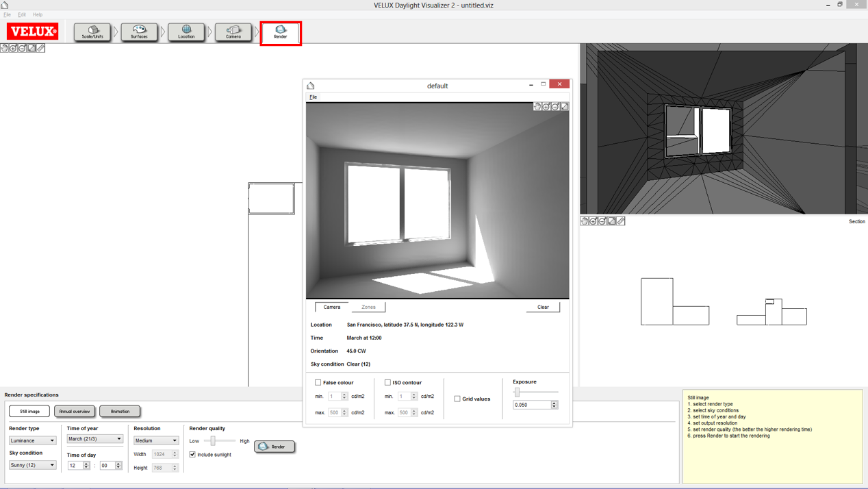This screenshot has width=868, height=489.
Task: Open the Camera step in workflow bar
Action: click(233, 32)
